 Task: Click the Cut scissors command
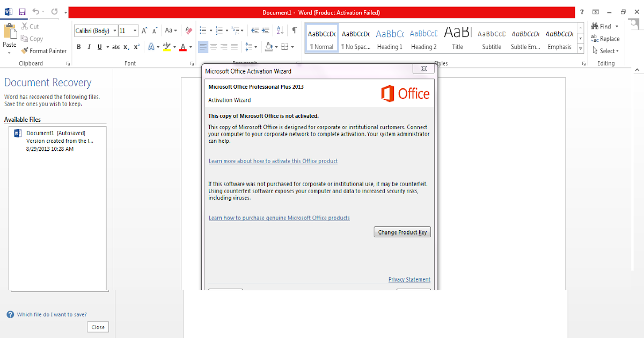coord(30,26)
